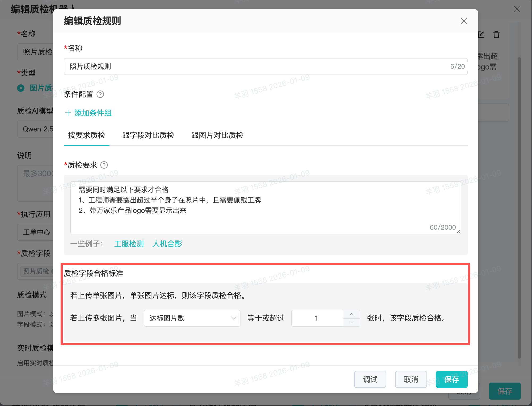Decrease image count with down arrow
This screenshot has width=532, height=406.
click(352, 322)
